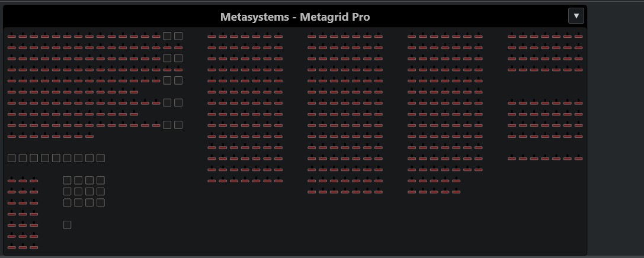Enable top-left box of the four-column box grid
The image size is (644, 258).
(x=67, y=180)
